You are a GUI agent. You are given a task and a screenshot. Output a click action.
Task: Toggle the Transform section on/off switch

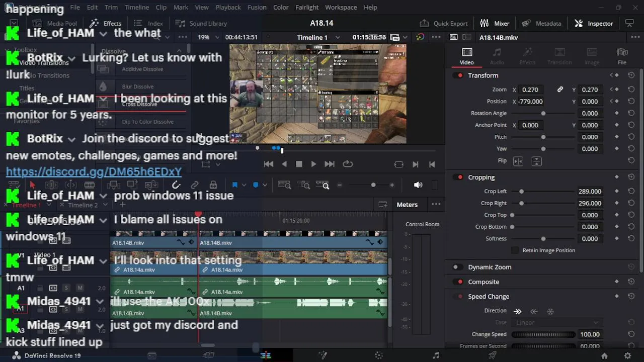click(458, 75)
